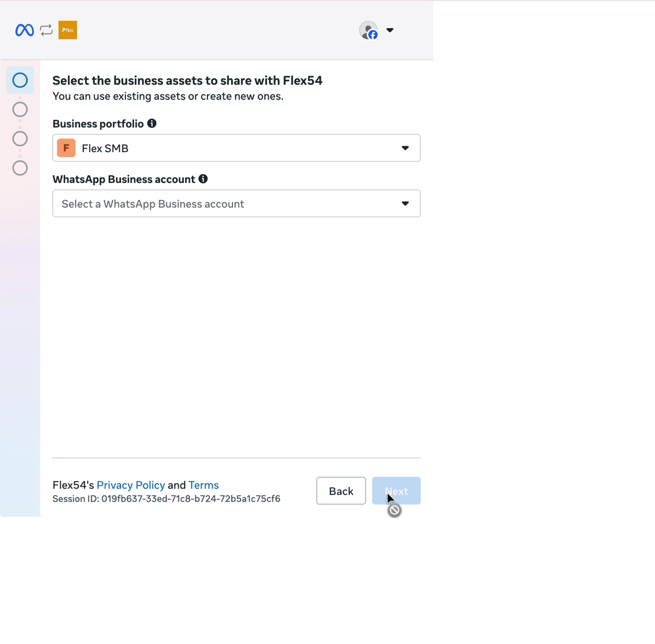Image resolution: width=655 pixels, height=644 pixels.
Task: Select the fourth step circle in the sidebar
Action: click(20, 168)
